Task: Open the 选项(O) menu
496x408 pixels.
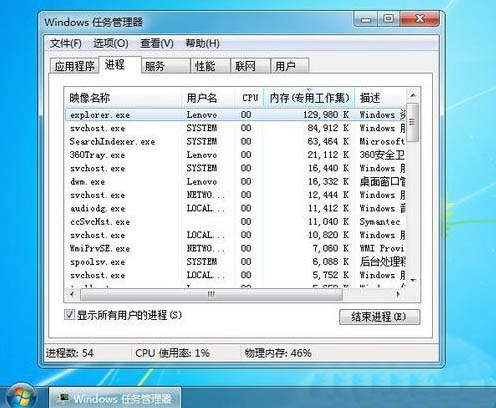Action: pyautogui.click(x=111, y=43)
